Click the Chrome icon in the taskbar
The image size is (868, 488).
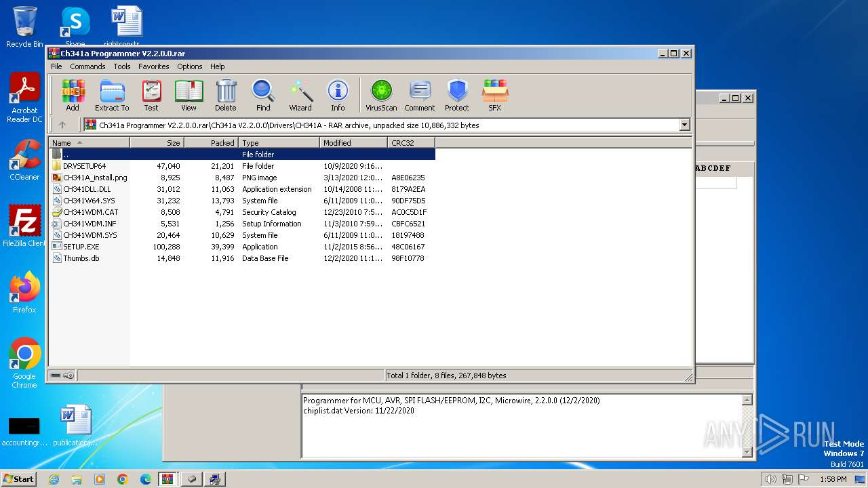pyautogui.click(x=122, y=479)
